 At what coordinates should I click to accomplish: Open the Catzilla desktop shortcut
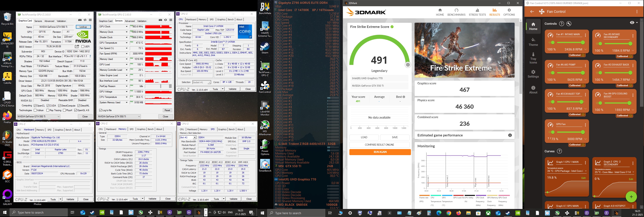(x=7, y=78)
